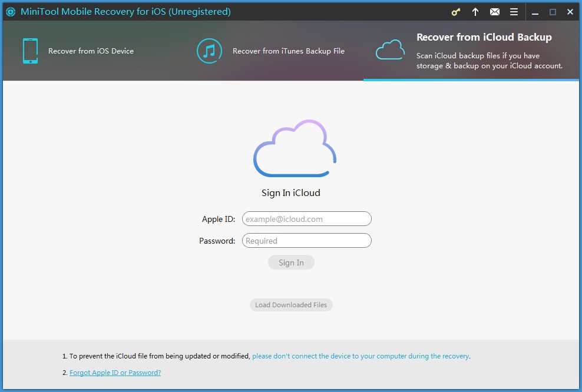Screen dimensions: 582x392
Task: Click the iTunes music note icon
Action: [209, 51]
